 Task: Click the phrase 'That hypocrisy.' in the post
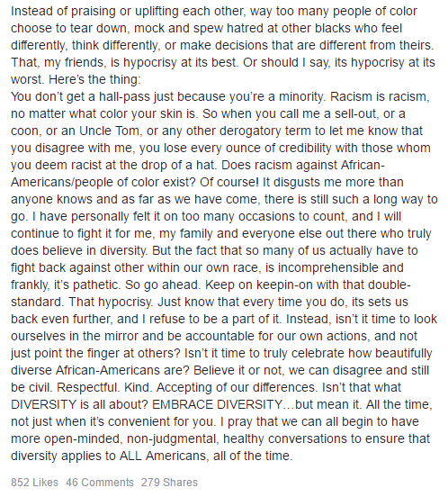point(111,302)
